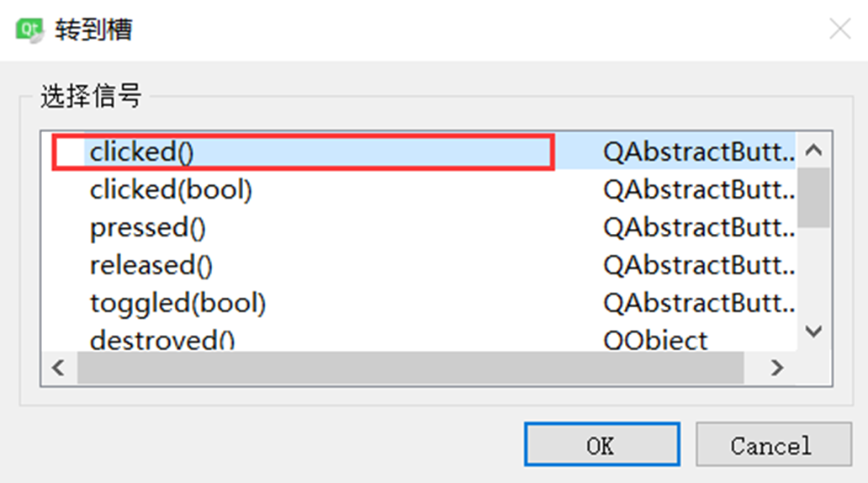Click the vertical scrollbar thumb

click(813, 196)
